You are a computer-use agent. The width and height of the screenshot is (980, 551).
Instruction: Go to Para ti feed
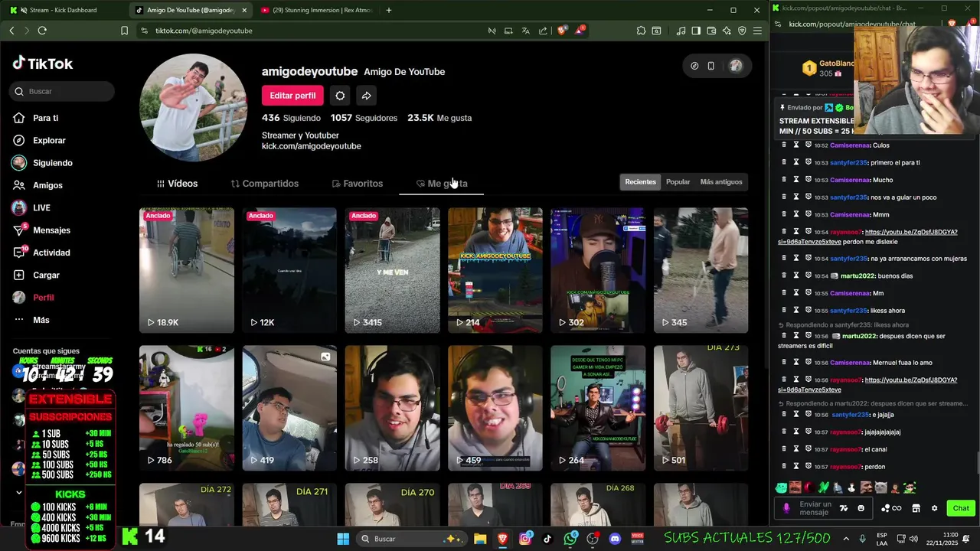(45, 118)
